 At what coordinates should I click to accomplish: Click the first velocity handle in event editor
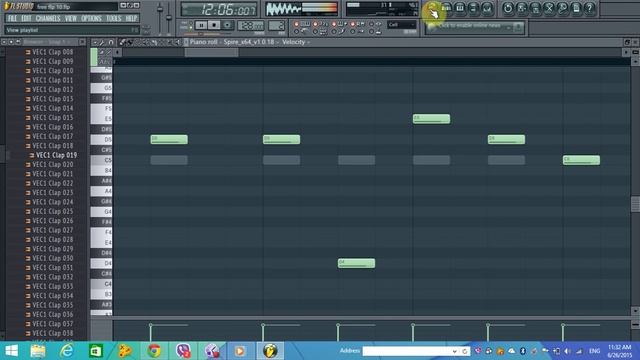(151, 325)
